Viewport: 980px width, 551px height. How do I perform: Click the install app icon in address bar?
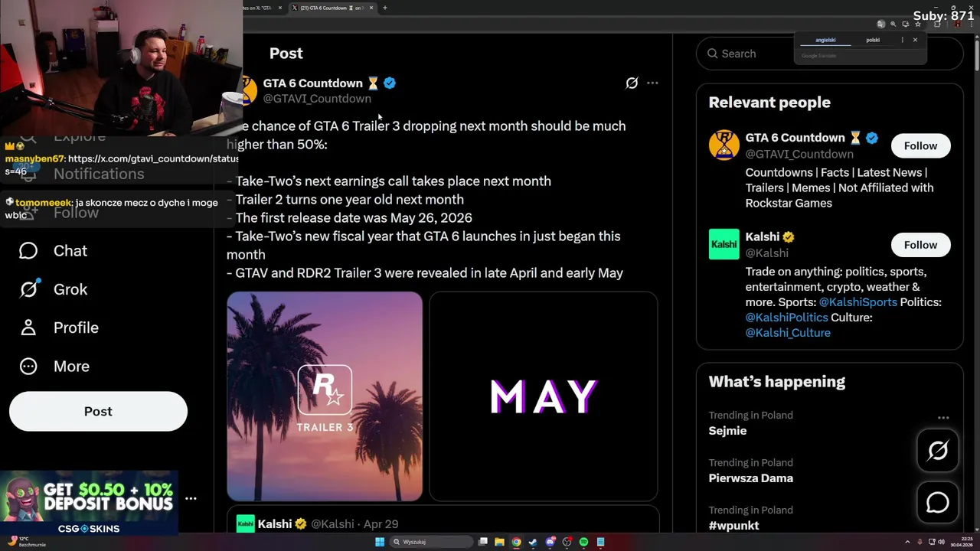[905, 24]
